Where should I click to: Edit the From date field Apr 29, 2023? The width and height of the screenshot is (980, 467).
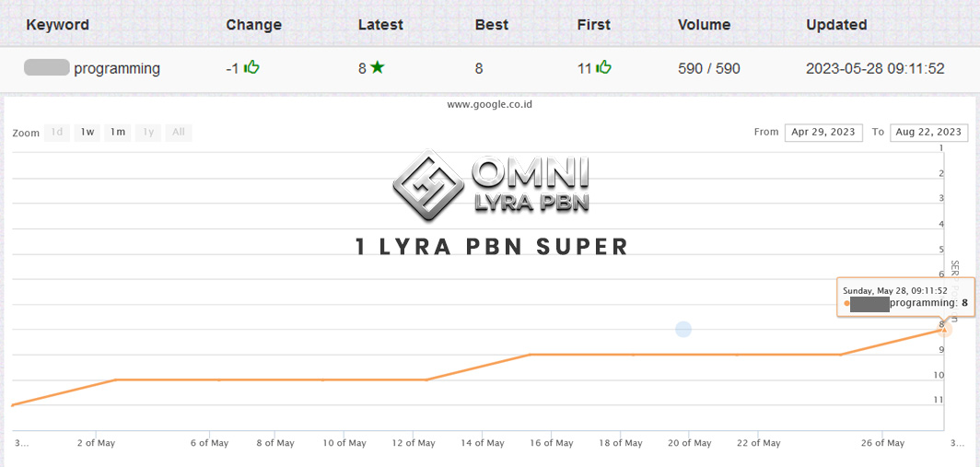(823, 133)
